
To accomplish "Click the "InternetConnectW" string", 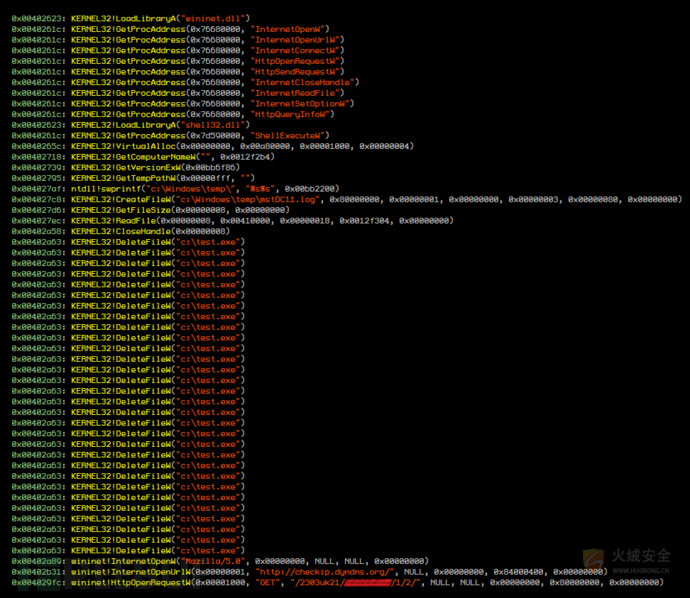I will (297, 51).
